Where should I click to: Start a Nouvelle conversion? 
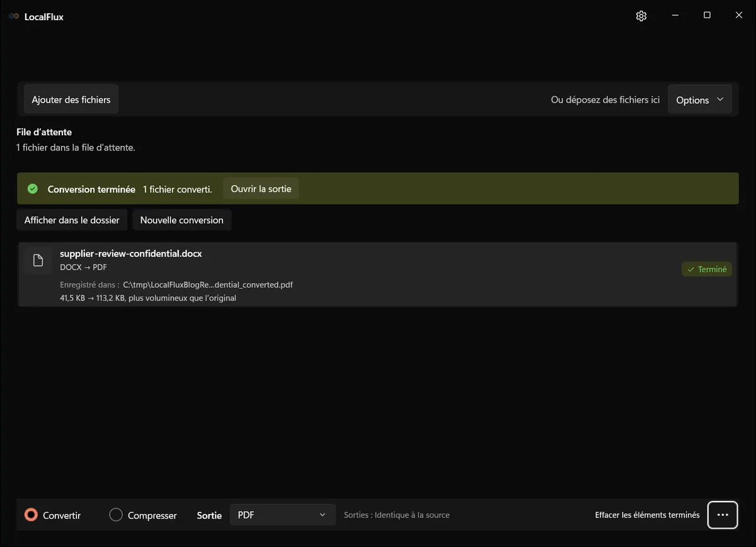pos(182,220)
